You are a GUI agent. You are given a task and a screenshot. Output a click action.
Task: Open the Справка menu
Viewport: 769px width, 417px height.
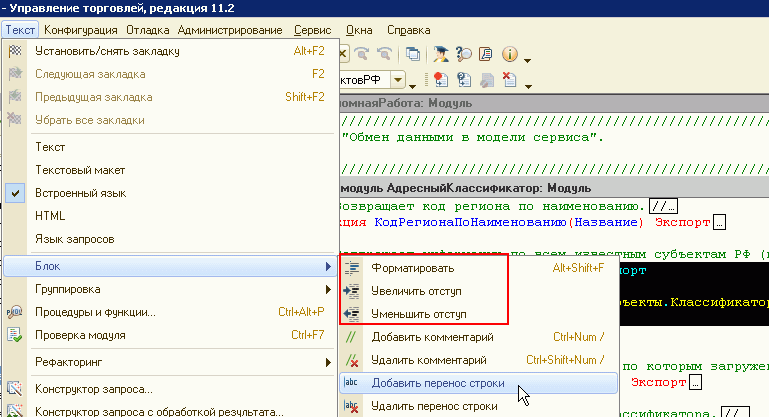[x=409, y=30]
